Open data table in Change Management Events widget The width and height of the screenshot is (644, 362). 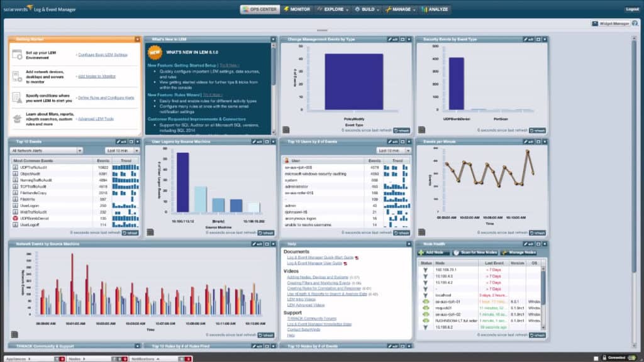pyautogui.click(x=286, y=130)
